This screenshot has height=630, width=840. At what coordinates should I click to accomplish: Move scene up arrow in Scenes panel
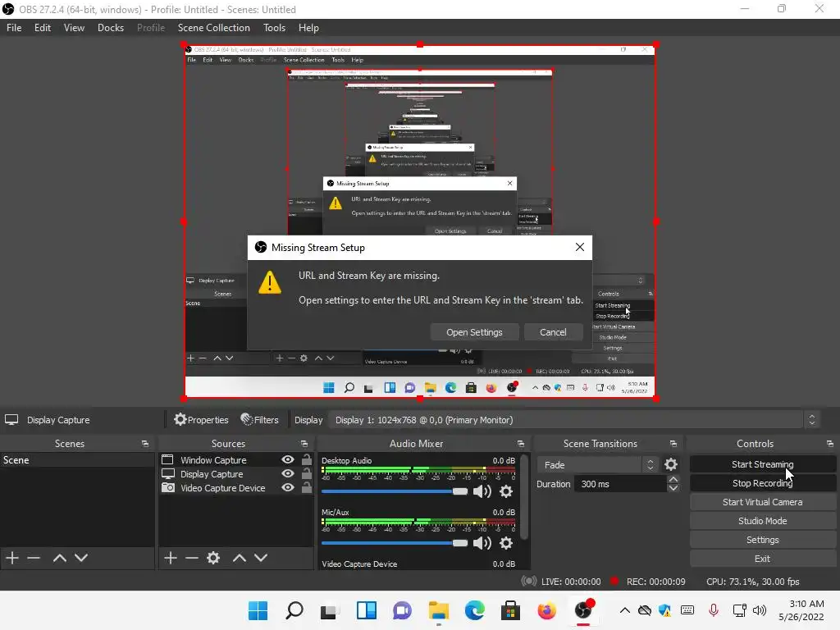59,558
